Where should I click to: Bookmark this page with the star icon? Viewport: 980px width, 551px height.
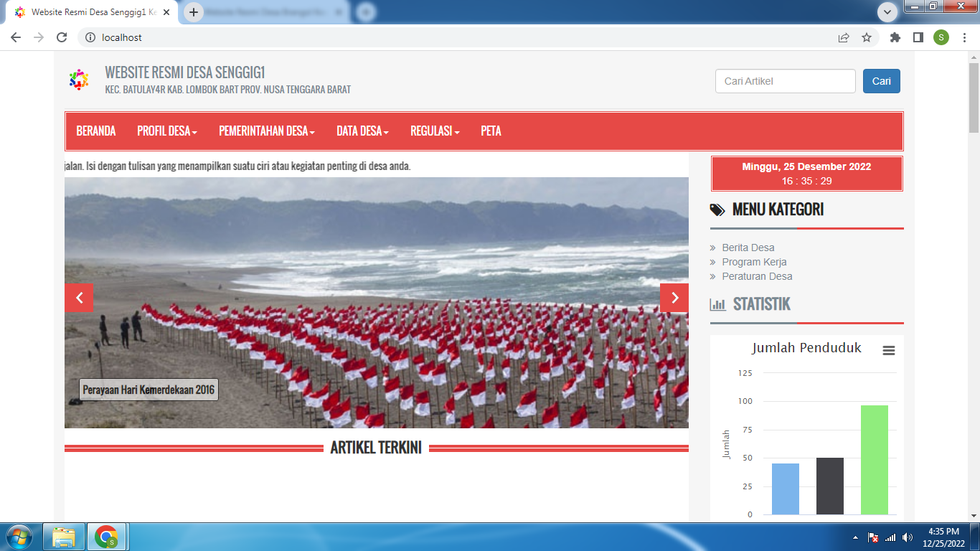[867, 38]
